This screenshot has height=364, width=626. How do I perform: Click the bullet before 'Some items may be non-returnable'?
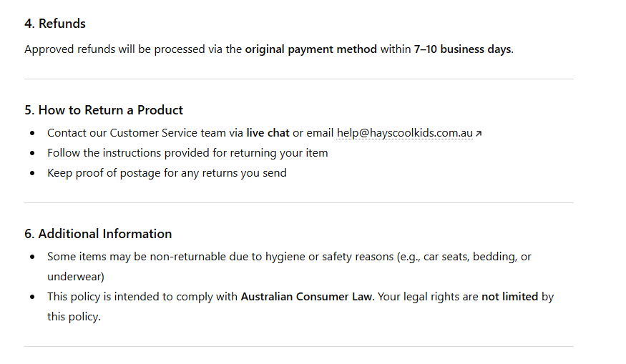(x=32, y=257)
